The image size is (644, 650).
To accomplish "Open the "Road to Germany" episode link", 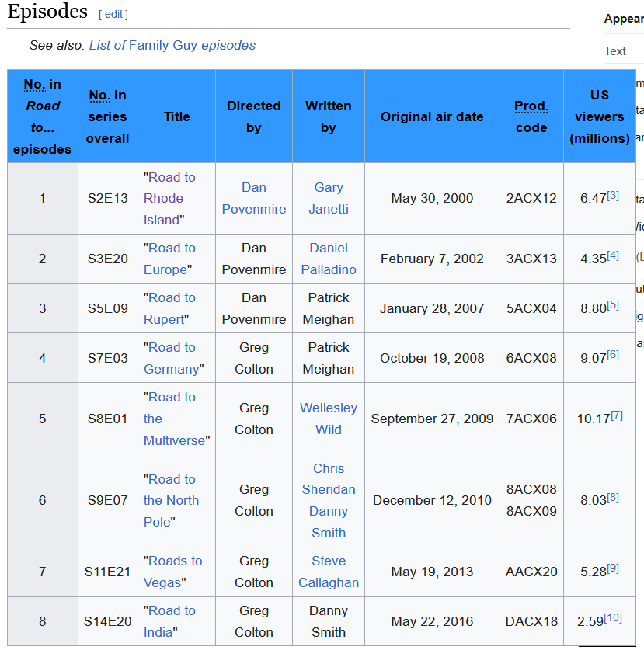I will point(172,358).
